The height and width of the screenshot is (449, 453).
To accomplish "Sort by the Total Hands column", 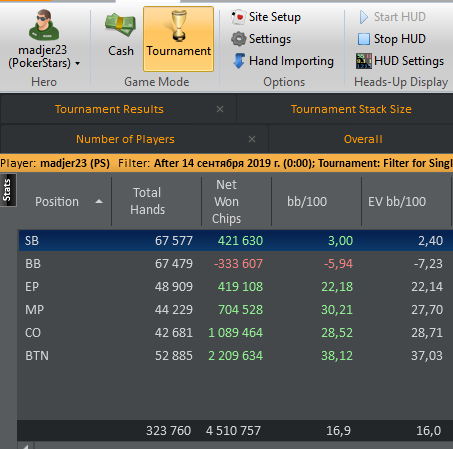I will [x=147, y=201].
